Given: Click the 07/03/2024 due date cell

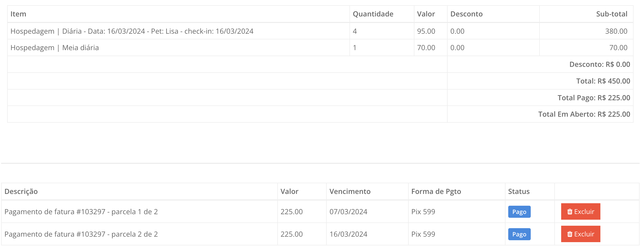Looking at the screenshot, I should 348,212.
